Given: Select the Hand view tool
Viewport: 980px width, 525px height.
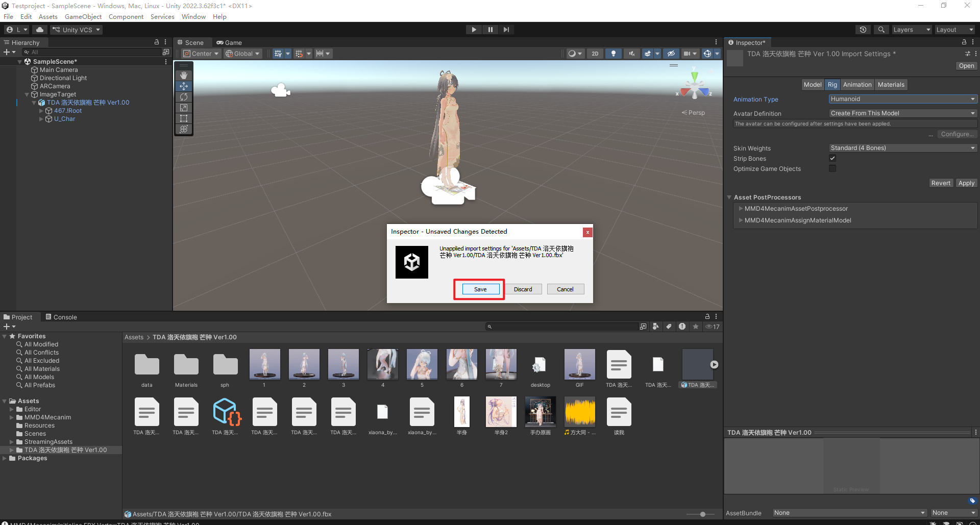Looking at the screenshot, I should 184,75.
